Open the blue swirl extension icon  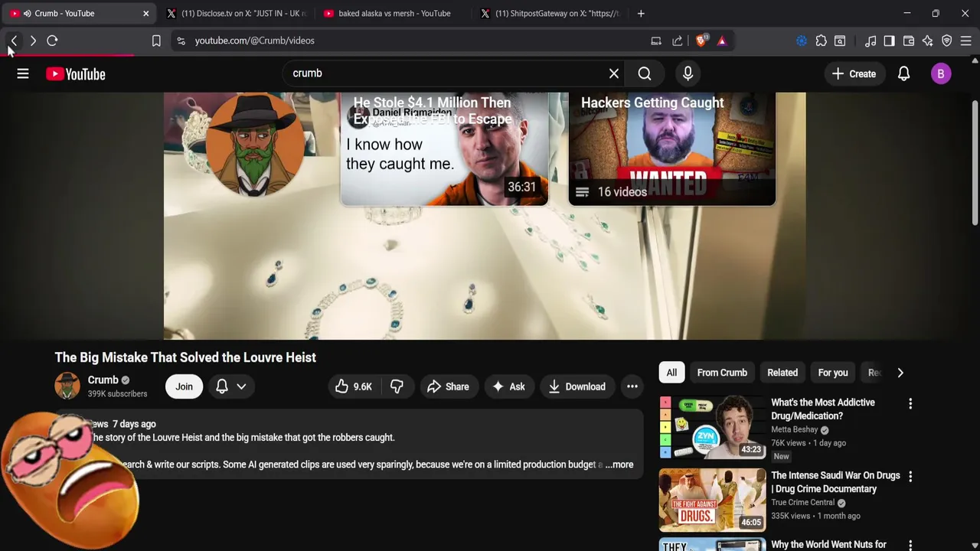coord(802,41)
